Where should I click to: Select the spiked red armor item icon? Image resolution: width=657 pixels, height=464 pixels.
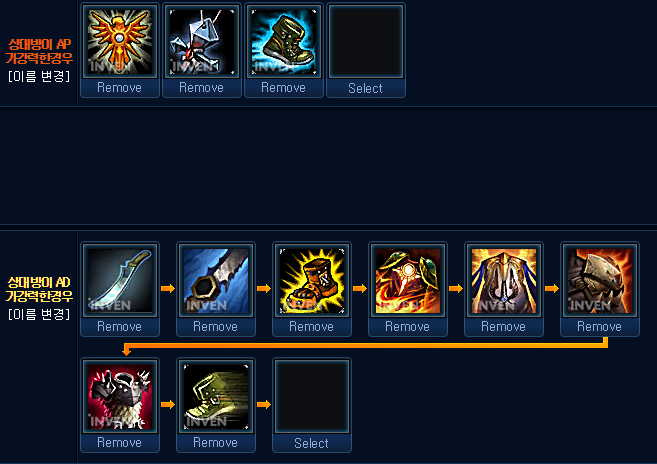point(120,396)
